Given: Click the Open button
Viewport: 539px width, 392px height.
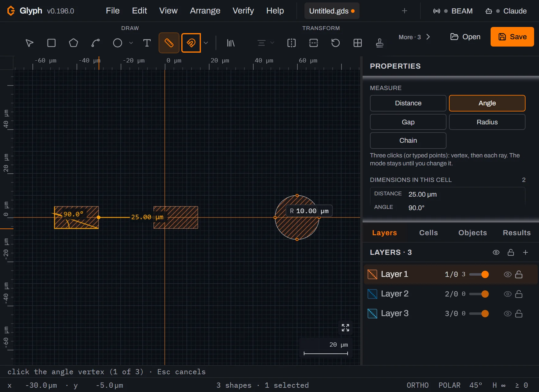Looking at the screenshot, I should pos(465,37).
